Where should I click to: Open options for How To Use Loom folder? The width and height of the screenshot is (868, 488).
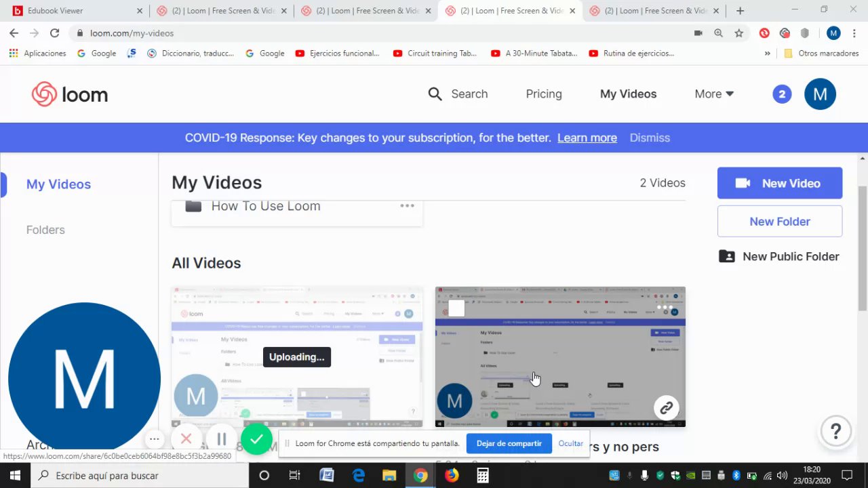pos(407,205)
